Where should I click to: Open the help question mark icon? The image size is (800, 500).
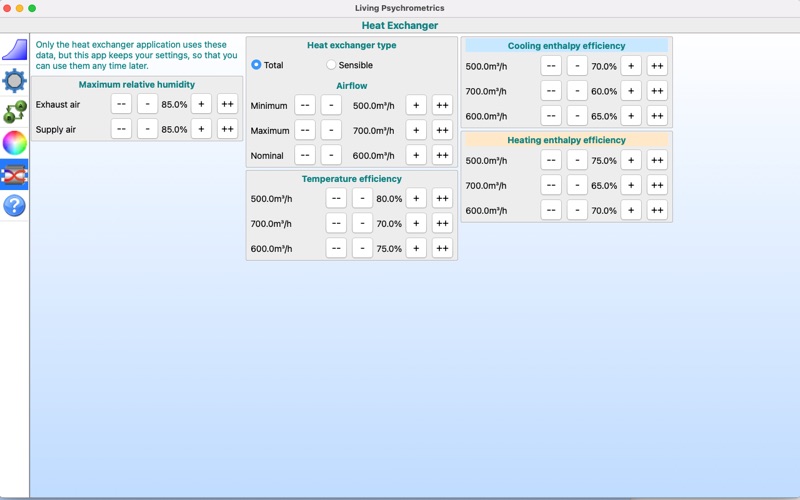14,206
